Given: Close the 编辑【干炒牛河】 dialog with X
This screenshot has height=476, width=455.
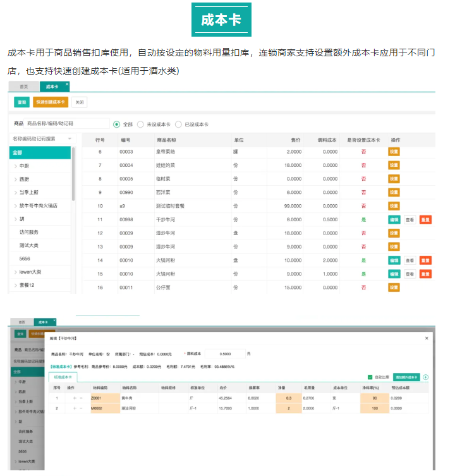Looking at the screenshot, I should [x=427, y=338].
